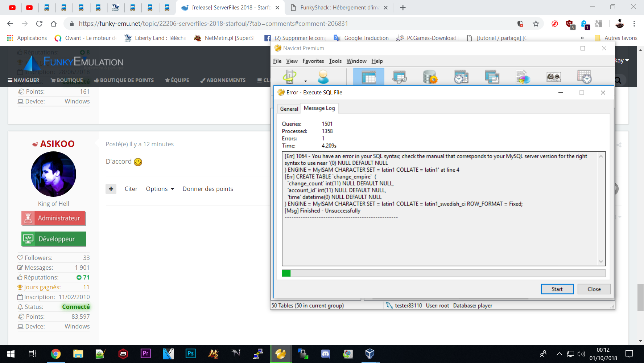Open the Schedule icon in Navicat toolbar
The width and height of the screenshot is (644, 363).
pos(585,77)
